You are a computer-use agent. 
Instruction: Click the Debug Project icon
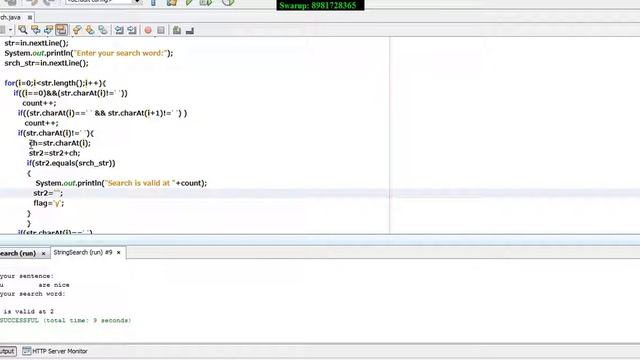tap(206, 2)
